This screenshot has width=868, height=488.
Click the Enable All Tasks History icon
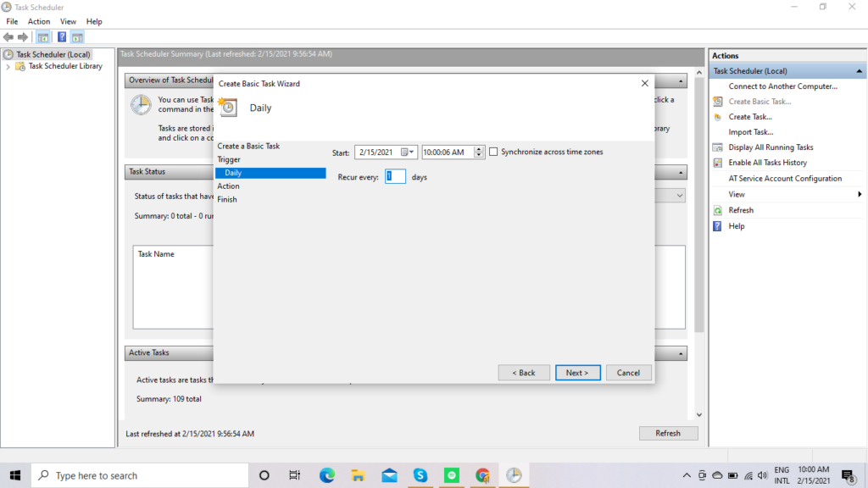718,163
